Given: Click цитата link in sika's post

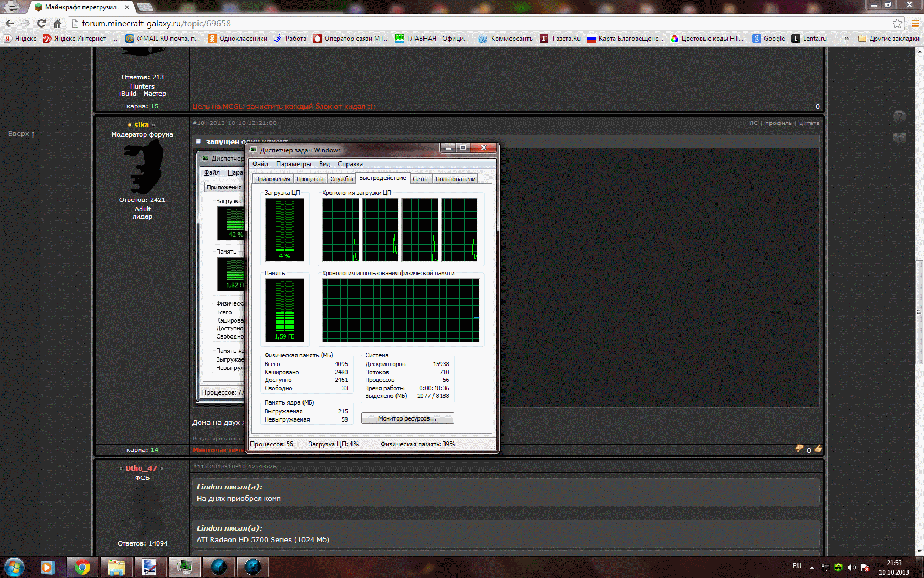Looking at the screenshot, I should tap(809, 123).
